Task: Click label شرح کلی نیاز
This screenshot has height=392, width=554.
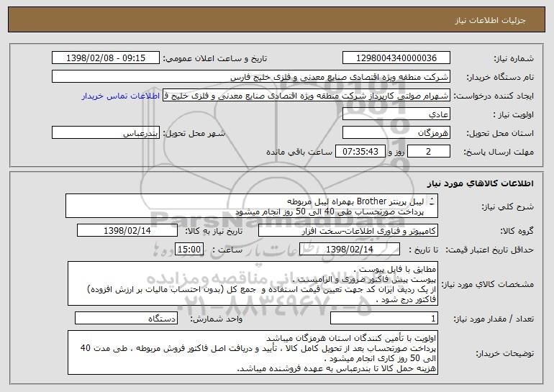Action: tap(508, 206)
